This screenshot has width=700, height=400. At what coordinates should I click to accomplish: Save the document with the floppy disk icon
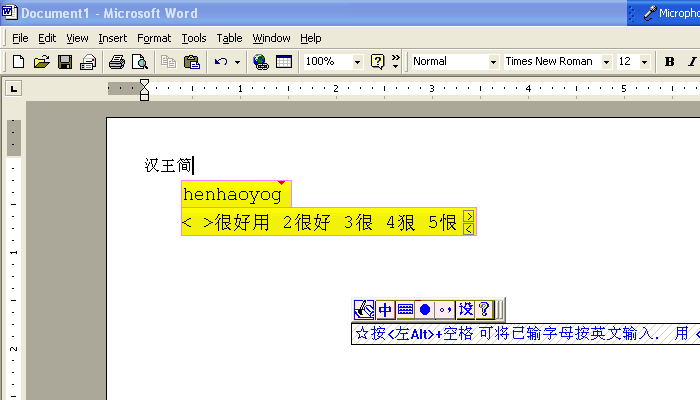point(65,62)
